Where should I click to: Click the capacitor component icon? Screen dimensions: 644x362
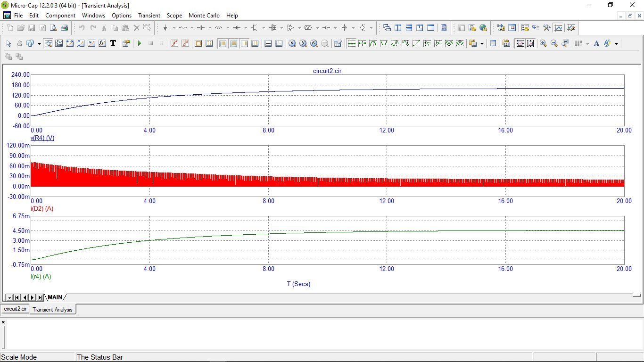201,28
